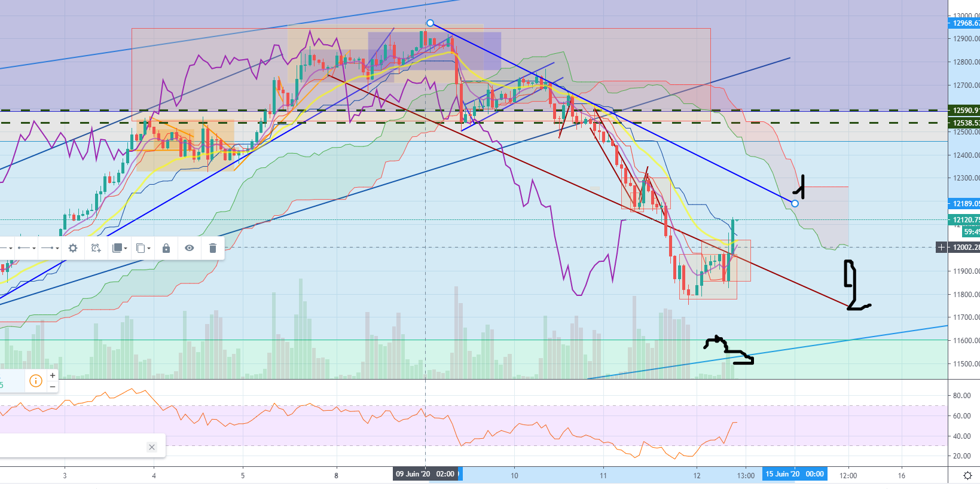980x489 pixels.
Task: Lock the selected trendline drawing
Action: click(166, 248)
